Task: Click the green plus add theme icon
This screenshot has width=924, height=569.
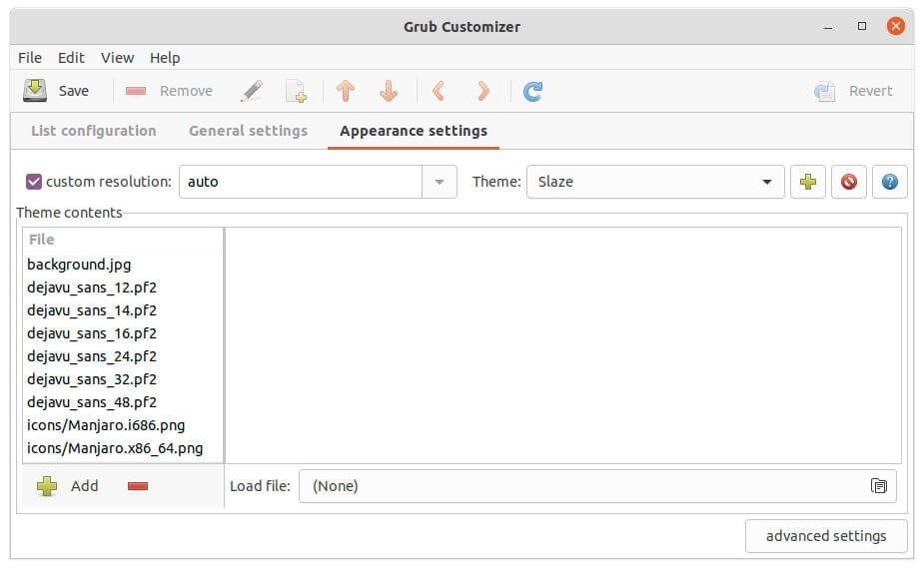Action: (808, 182)
